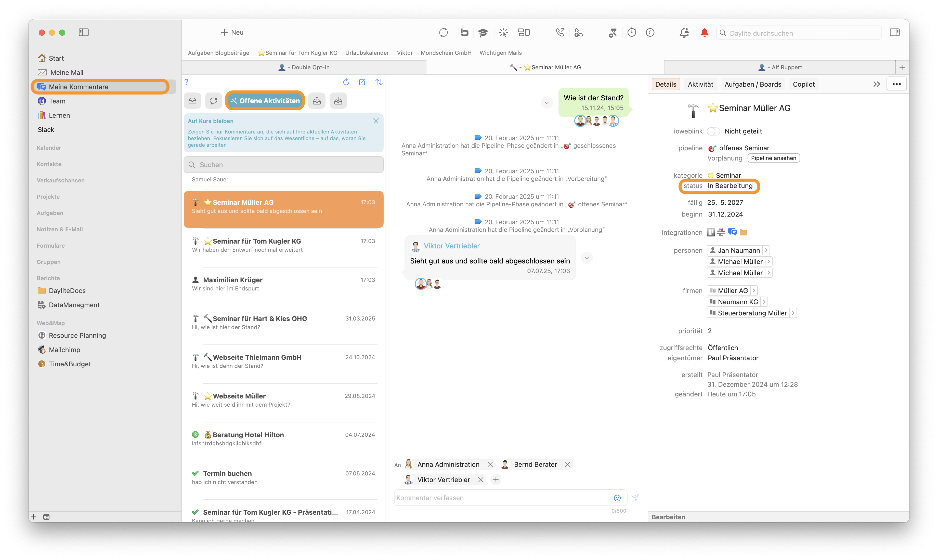938x560 pixels.
Task: Click the inbox filter icon in comments
Action: coord(192,101)
